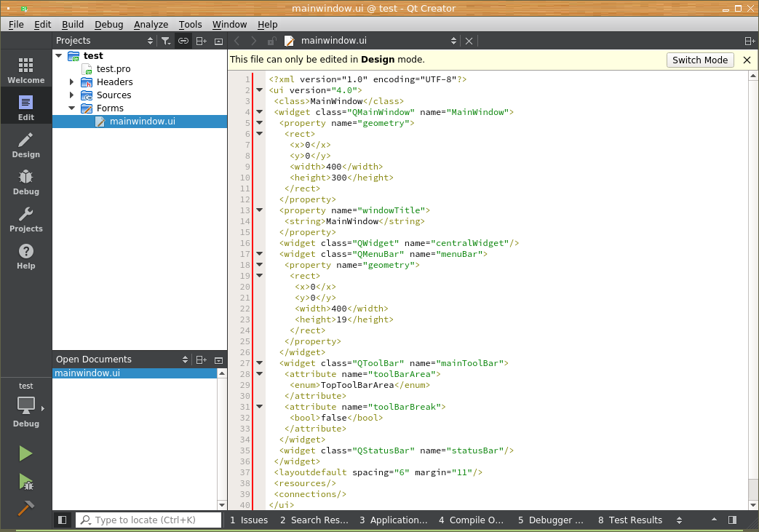This screenshot has width=759, height=532.
Task: Open the Debug menu
Action: 109,24
